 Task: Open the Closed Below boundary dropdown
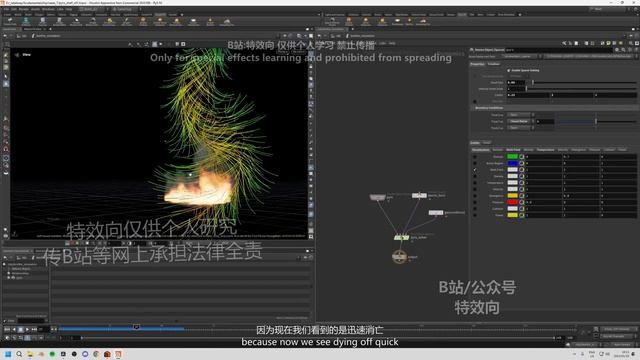(x=519, y=121)
